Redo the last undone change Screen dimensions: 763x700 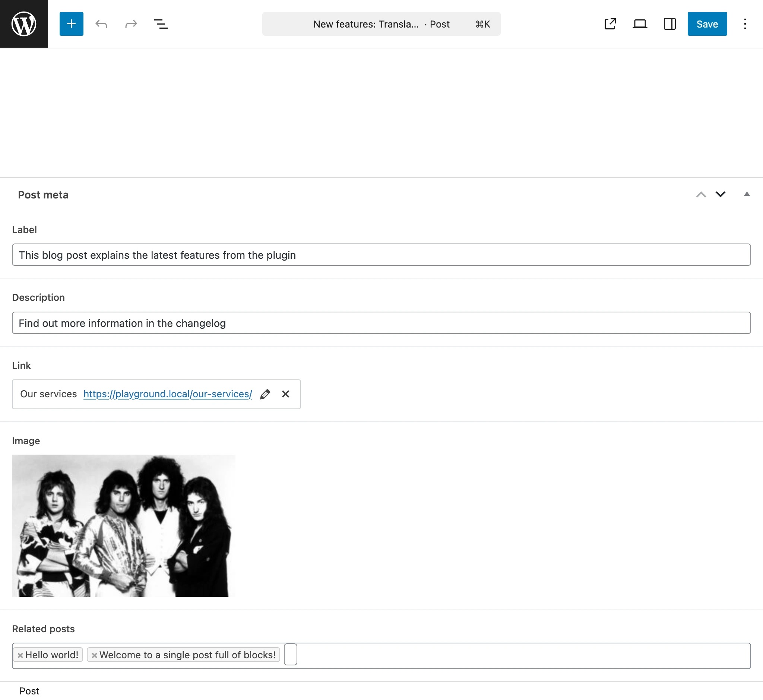click(130, 24)
